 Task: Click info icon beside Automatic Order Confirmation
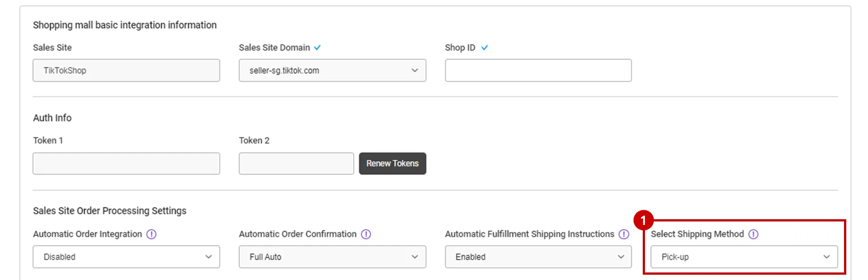pos(366,234)
